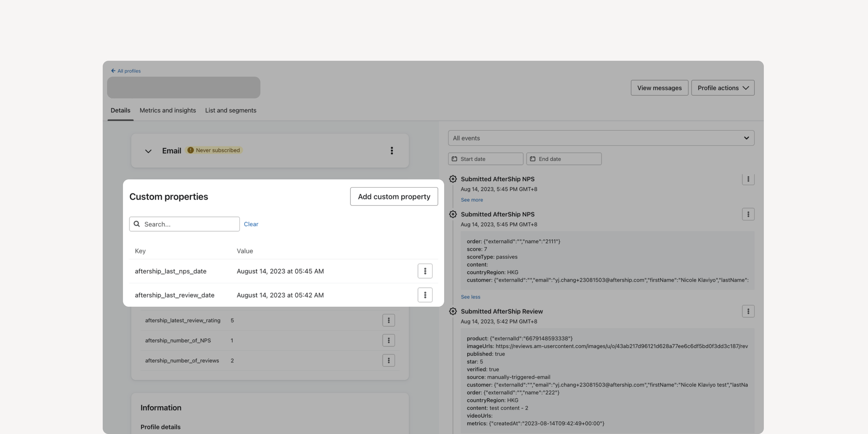
Task: Open the All events dropdown
Action: point(601,138)
